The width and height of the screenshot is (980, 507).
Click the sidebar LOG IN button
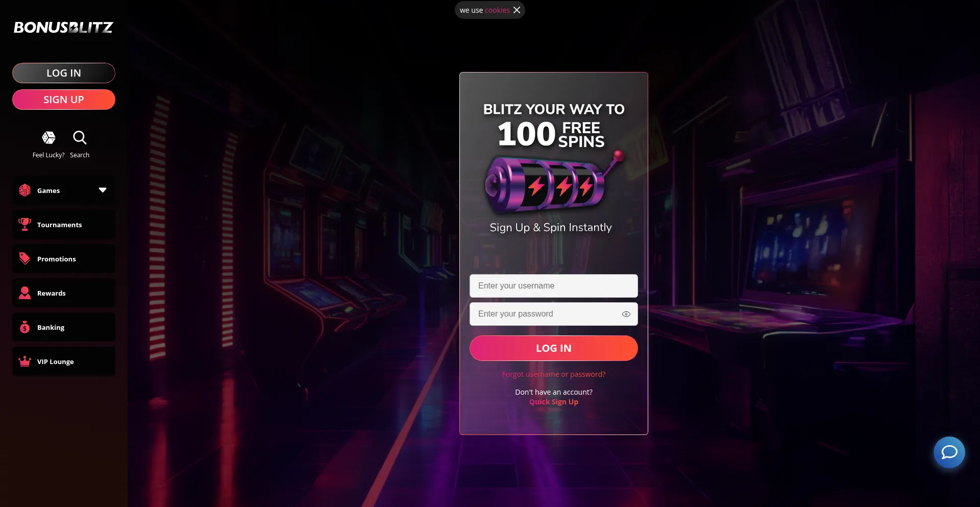[64, 73]
